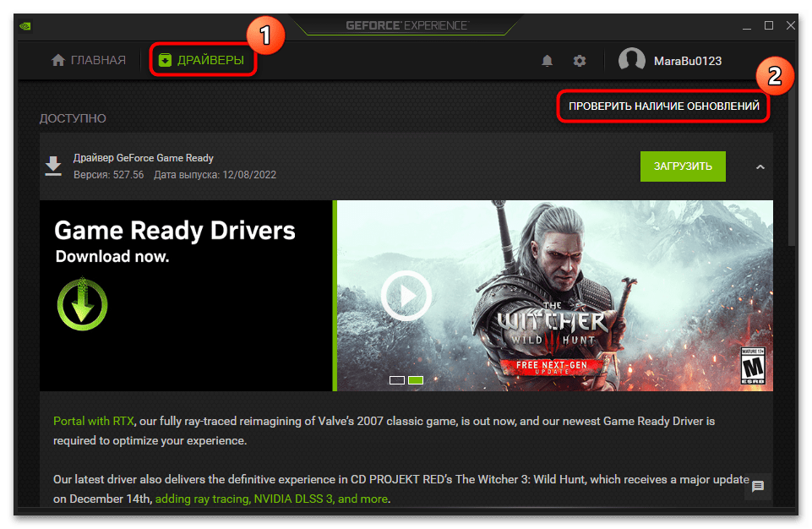This screenshot has height=529, width=812.
Task: Open the Portal with RTX link
Action: point(94,420)
